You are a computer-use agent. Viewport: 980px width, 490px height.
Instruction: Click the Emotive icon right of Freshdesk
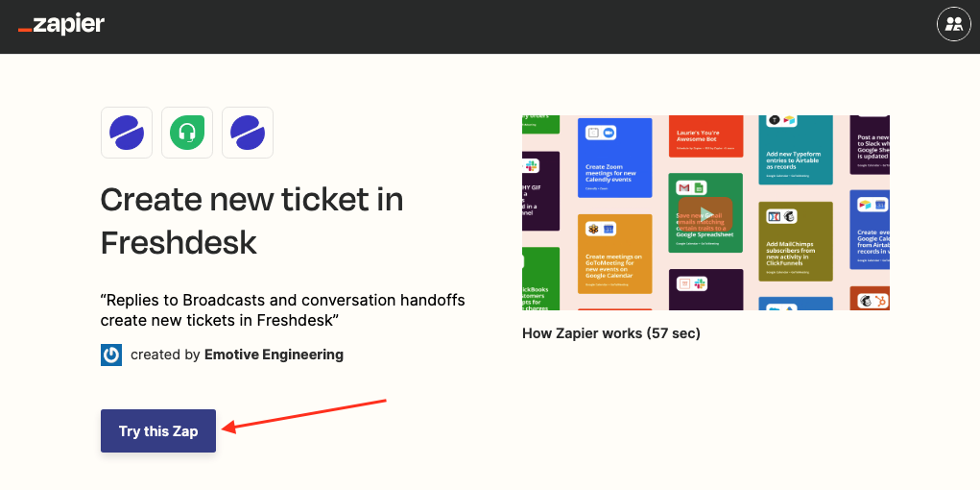click(248, 133)
